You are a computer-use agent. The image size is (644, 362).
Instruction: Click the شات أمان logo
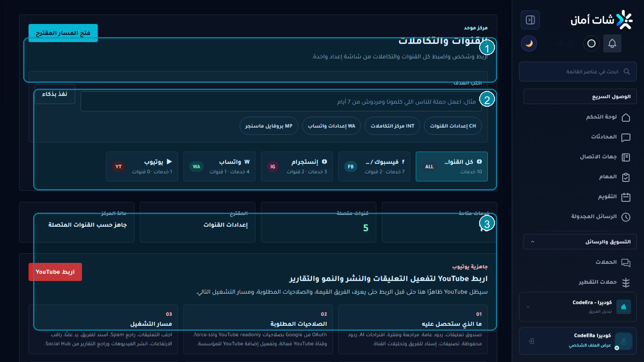click(x=601, y=20)
